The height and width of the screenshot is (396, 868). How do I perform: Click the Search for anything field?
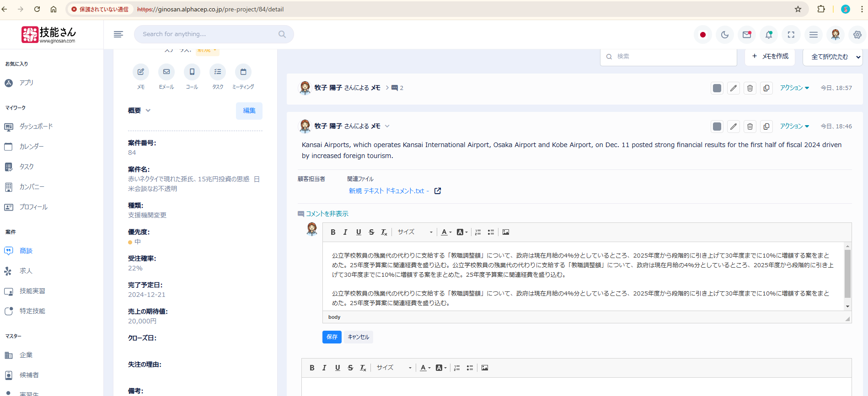coord(208,34)
